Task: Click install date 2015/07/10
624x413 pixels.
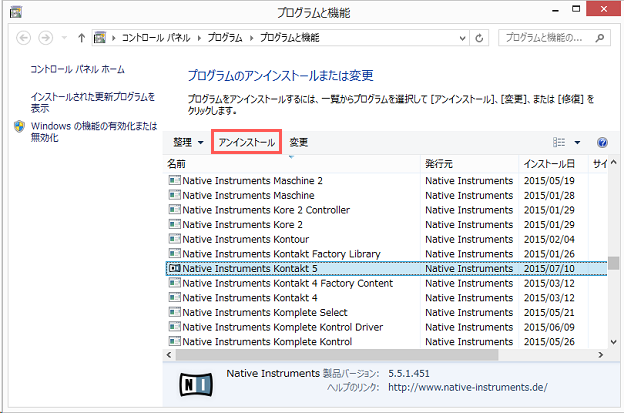Action: coord(549,269)
